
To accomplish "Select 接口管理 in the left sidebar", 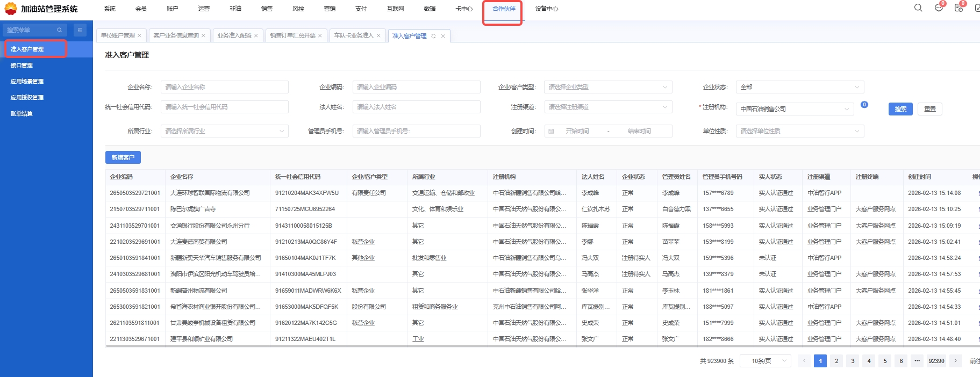I will click(x=22, y=66).
